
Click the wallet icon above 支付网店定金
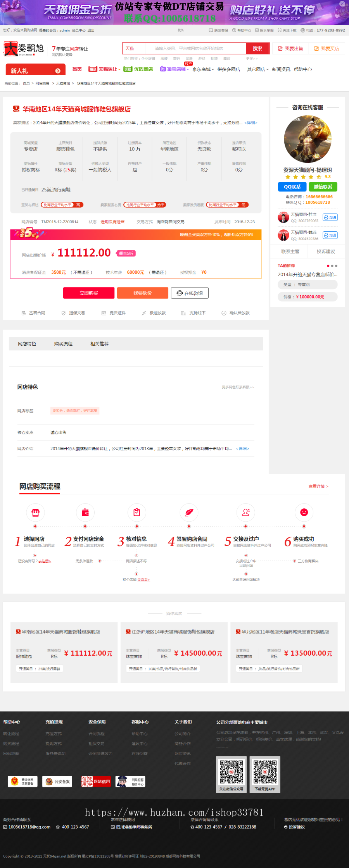tap(85, 513)
